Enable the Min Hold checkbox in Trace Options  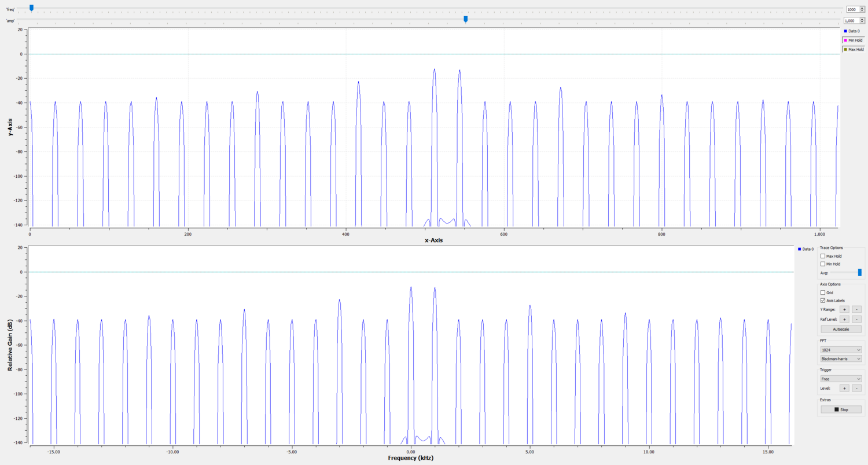(x=823, y=264)
